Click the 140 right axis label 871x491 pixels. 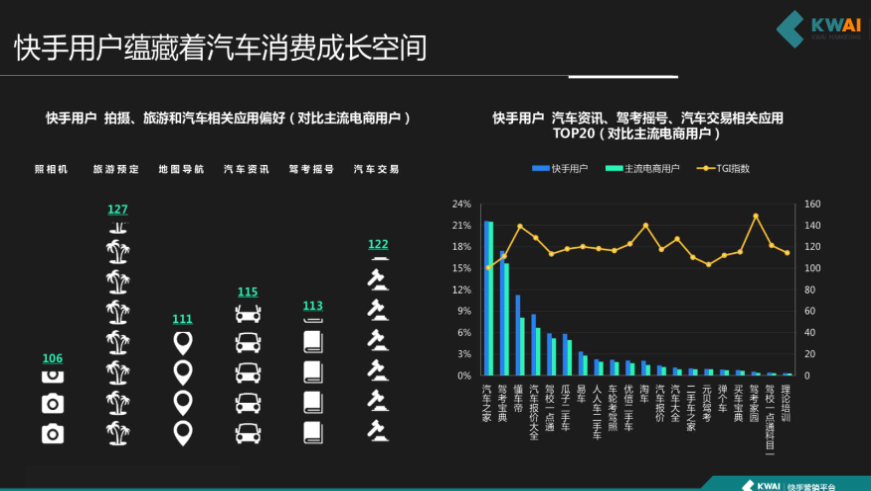[812, 226]
